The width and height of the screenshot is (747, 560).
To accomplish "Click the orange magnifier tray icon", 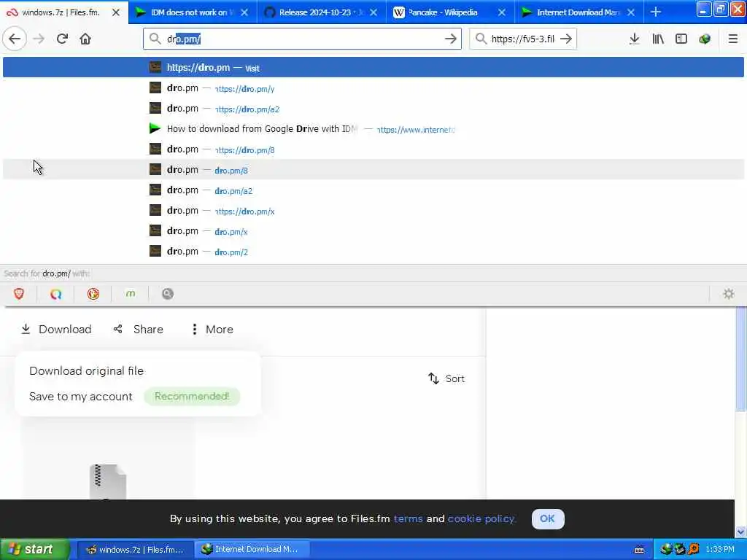I will [694, 550].
